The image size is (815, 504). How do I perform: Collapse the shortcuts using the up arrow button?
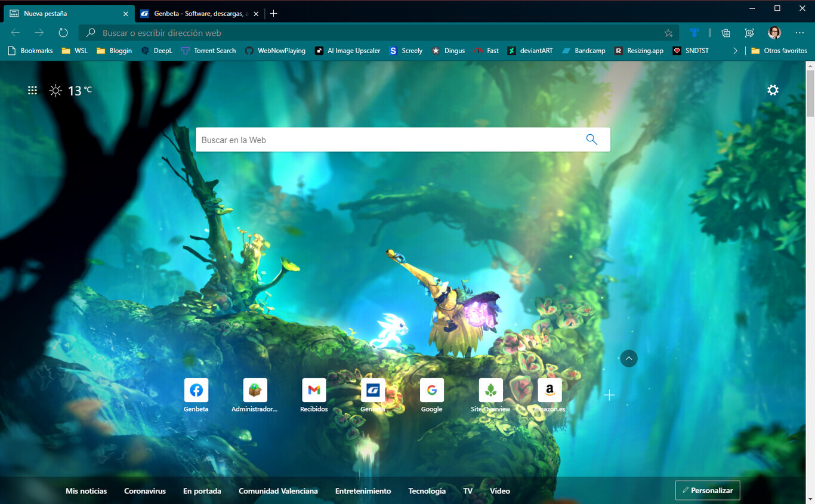629,358
